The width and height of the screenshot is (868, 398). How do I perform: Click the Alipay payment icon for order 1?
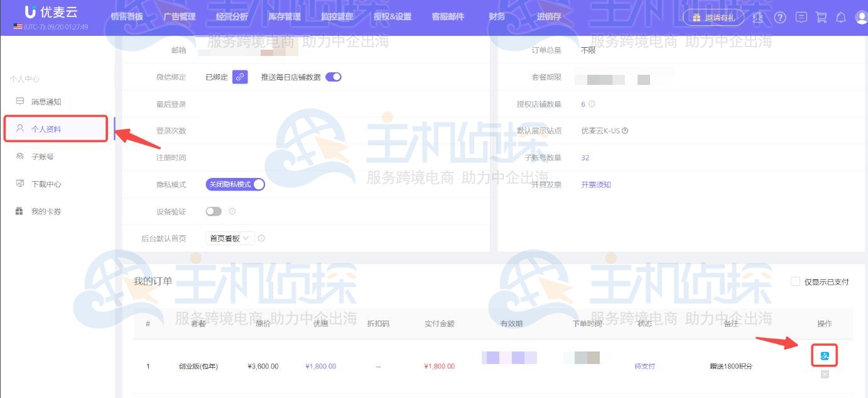click(825, 355)
